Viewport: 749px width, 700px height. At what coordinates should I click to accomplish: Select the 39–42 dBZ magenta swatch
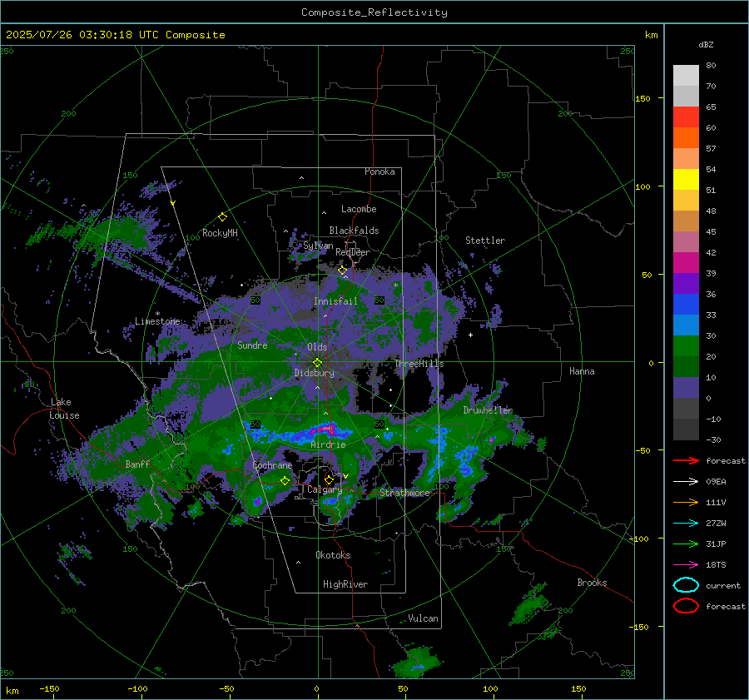click(686, 263)
